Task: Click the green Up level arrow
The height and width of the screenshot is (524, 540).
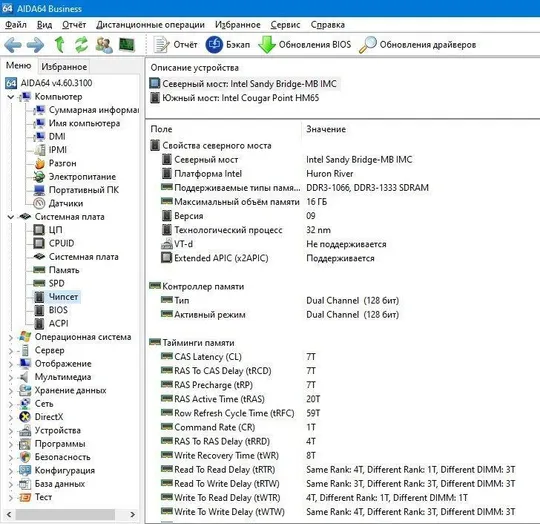Action: coord(60,45)
